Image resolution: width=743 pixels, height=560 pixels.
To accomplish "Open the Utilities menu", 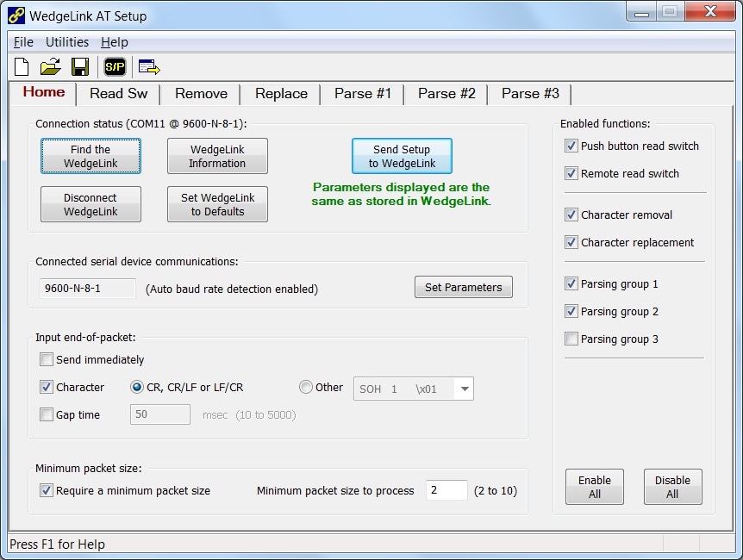I will (x=67, y=42).
